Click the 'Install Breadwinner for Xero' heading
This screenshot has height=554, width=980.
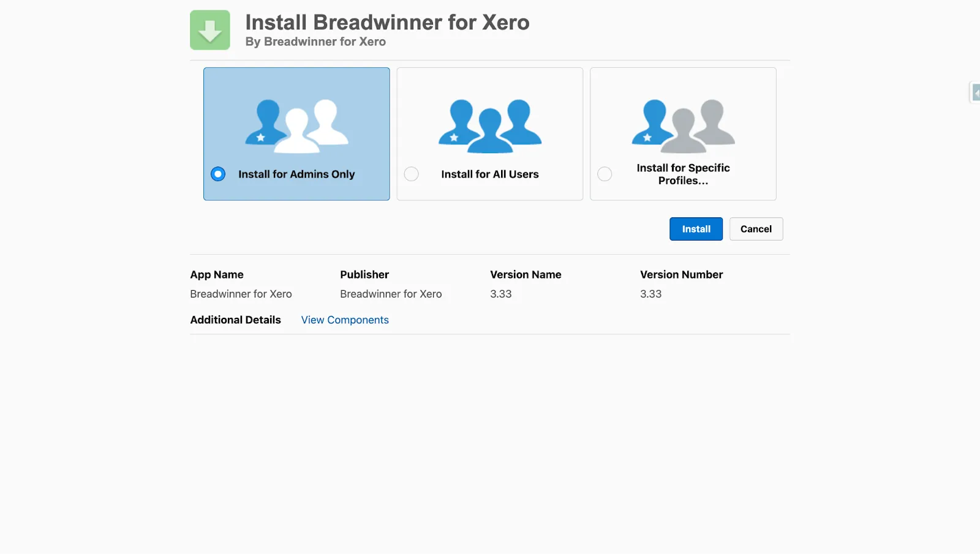click(x=387, y=23)
